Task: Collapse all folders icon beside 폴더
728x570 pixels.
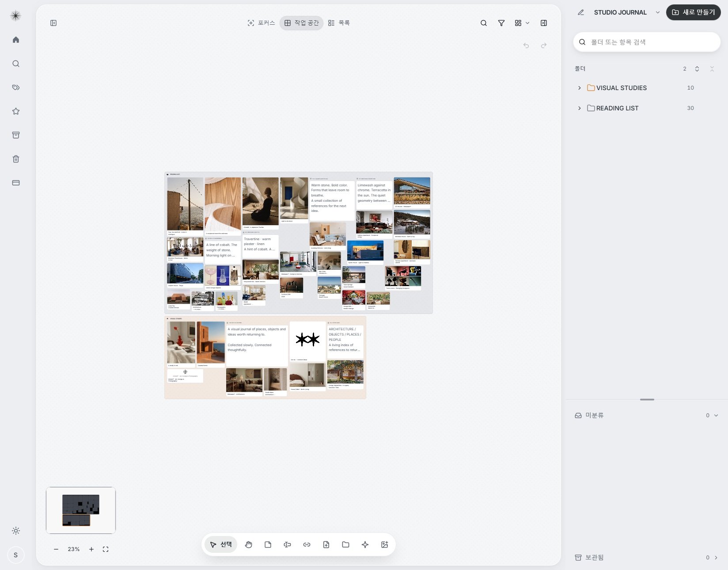Action: pyautogui.click(x=712, y=69)
